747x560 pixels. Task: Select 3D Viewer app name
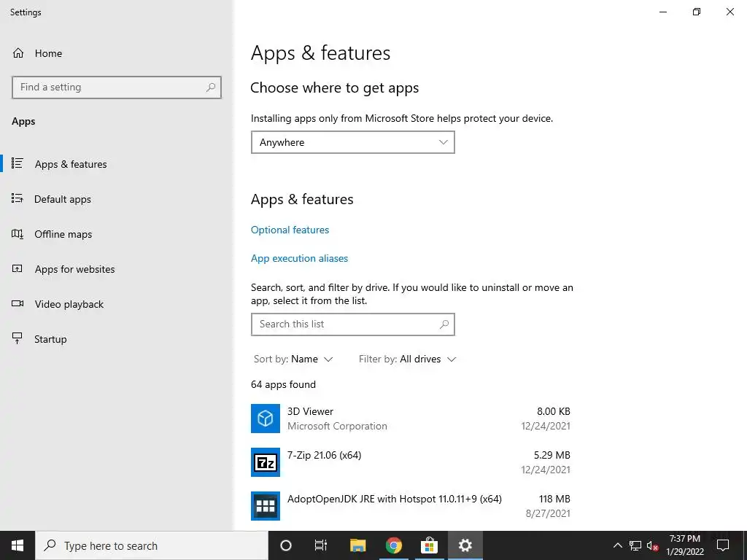pos(310,411)
